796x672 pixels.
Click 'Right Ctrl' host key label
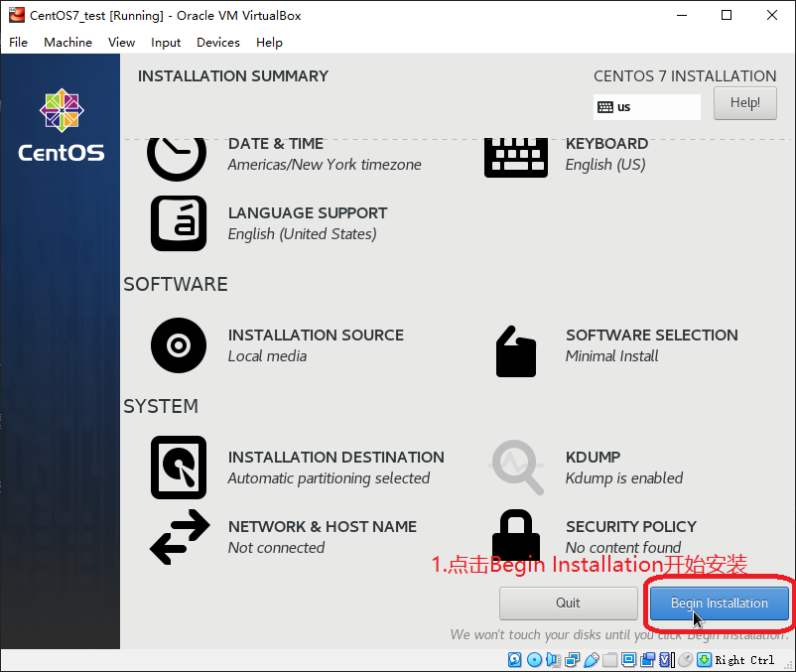[x=744, y=660]
